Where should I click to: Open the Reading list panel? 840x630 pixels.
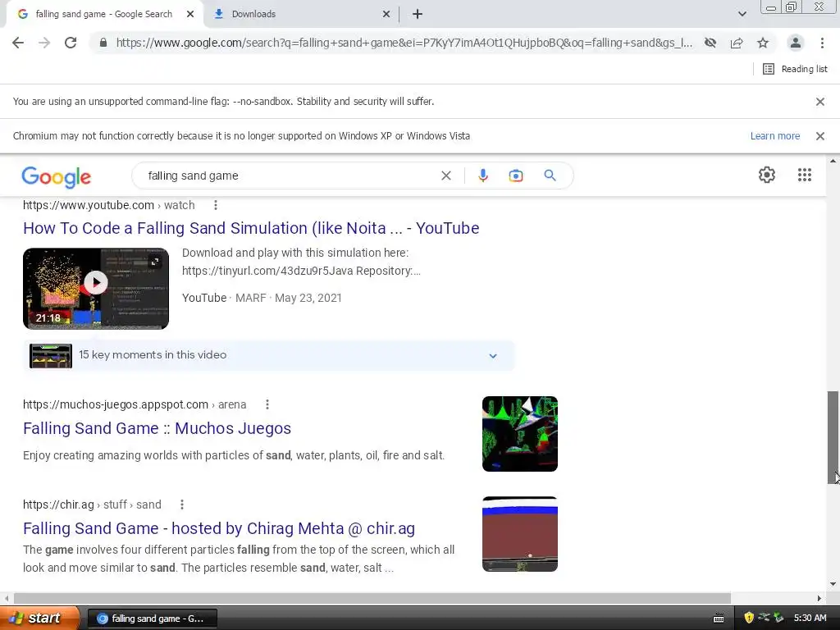(x=795, y=69)
